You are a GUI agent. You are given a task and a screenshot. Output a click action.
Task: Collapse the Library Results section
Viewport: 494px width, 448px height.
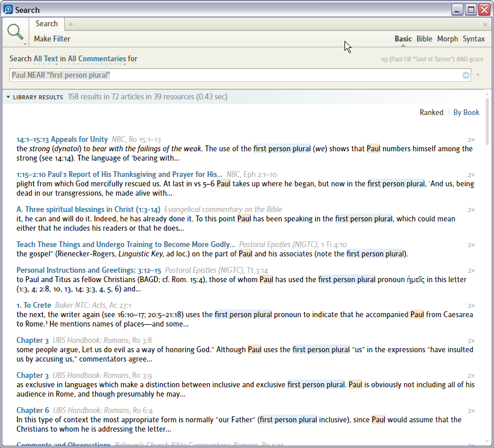(8, 97)
